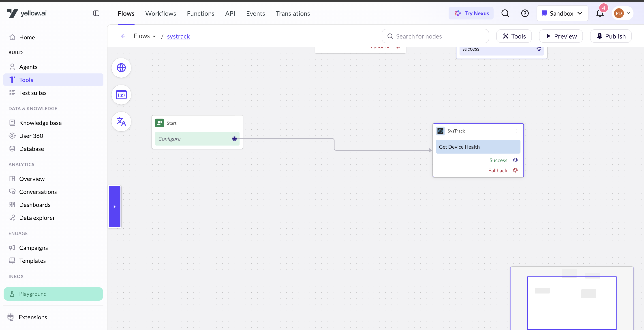The width and height of the screenshot is (644, 330).
Task: Open the Translations tab
Action: (x=293, y=13)
